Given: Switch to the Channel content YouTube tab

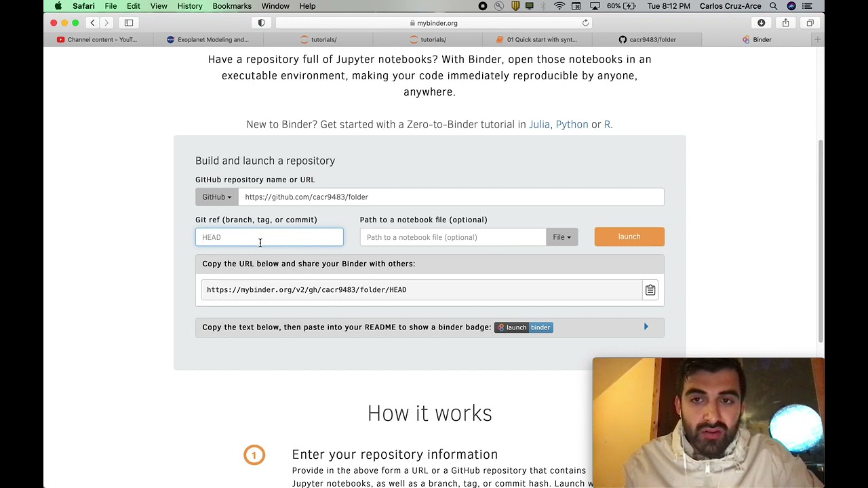Looking at the screenshot, I should pyautogui.click(x=99, y=39).
